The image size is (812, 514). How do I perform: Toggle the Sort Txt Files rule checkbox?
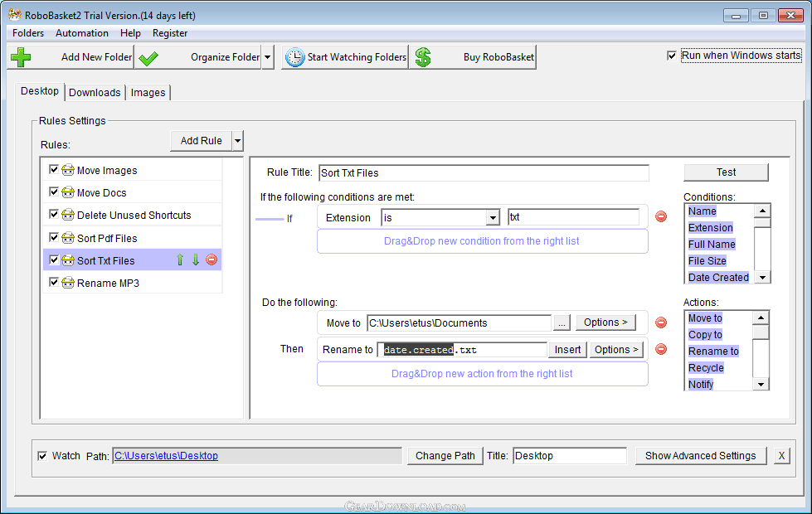[53, 259]
